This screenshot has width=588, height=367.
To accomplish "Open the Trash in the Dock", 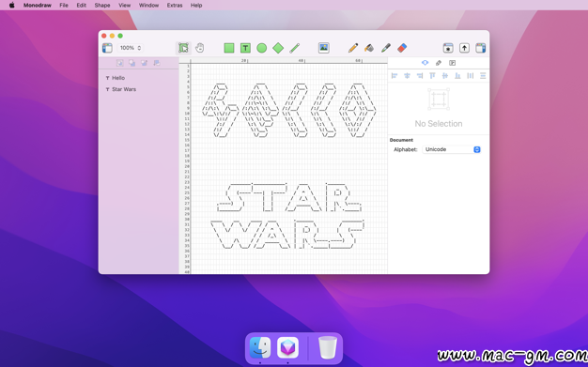I will [328, 347].
